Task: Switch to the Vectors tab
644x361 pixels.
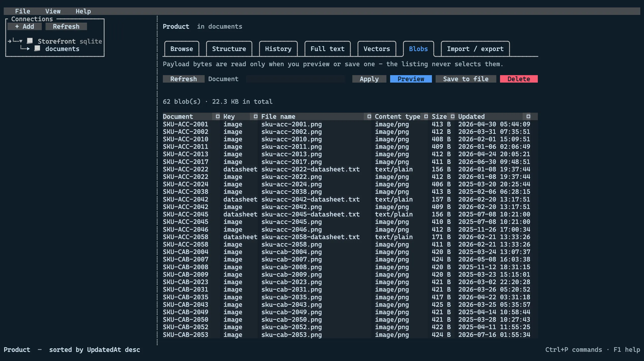Action: tap(377, 49)
